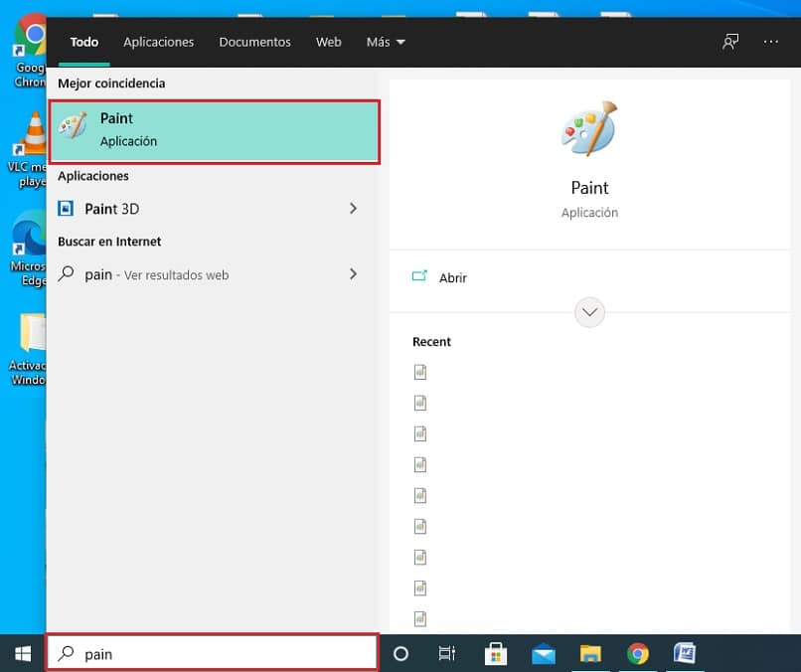Launch Microsoft Store from taskbar
Image resolution: width=801 pixels, height=672 pixels.
495,653
